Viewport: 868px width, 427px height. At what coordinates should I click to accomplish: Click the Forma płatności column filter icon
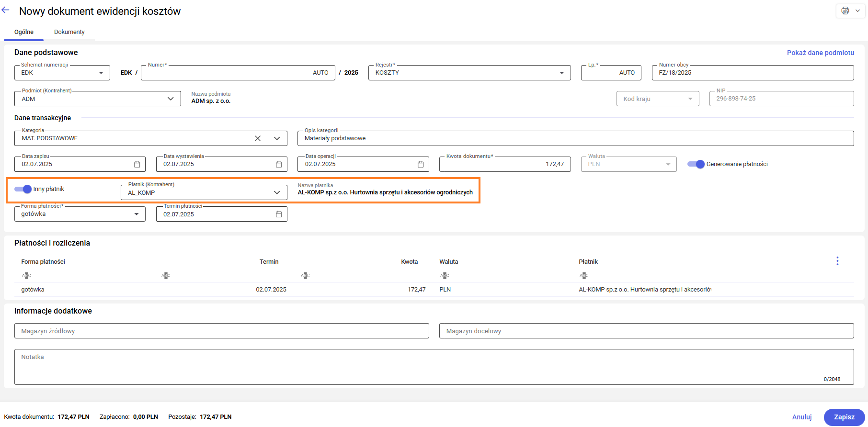pyautogui.click(x=26, y=275)
